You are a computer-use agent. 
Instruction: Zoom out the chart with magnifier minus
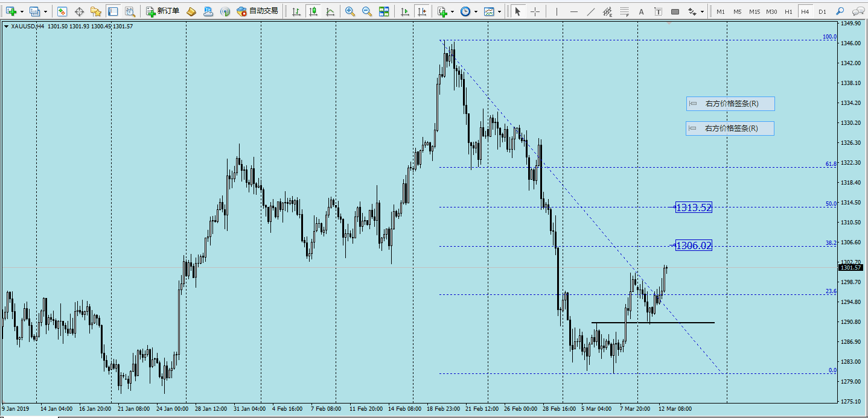click(x=367, y=11)
